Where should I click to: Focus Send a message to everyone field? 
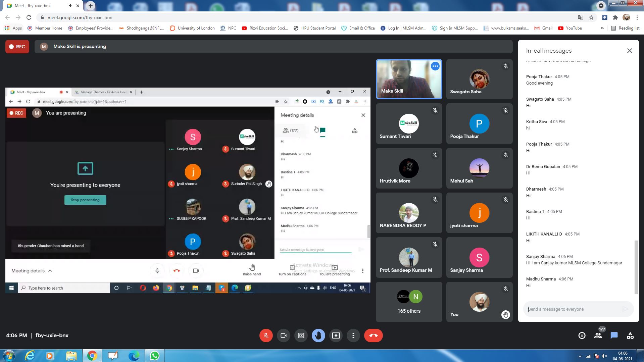pos(573,309)
